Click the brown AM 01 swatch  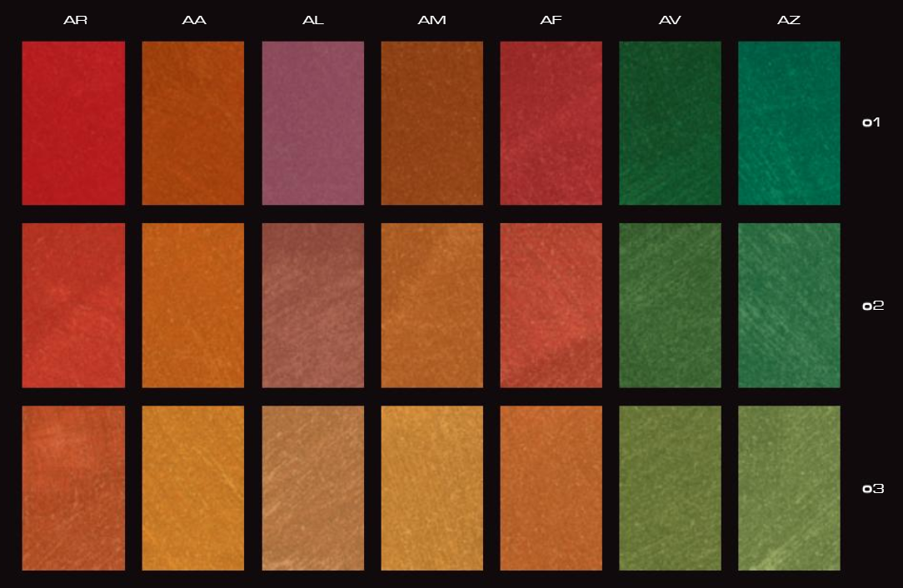pos(432,123)
